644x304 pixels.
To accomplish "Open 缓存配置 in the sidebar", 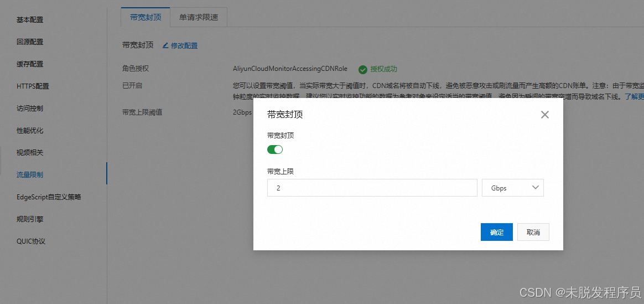I will tap(29, 64).
